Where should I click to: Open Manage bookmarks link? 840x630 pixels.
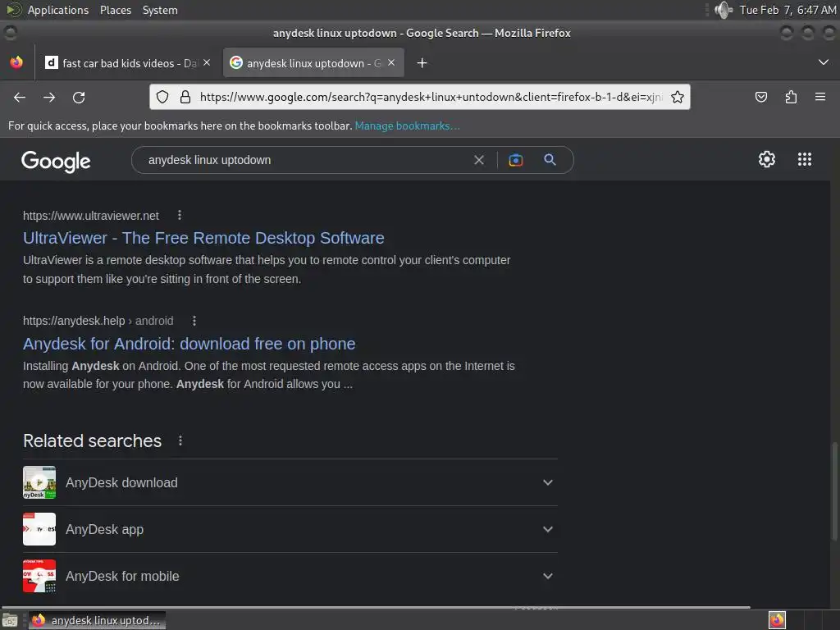(x=407, y=126)
